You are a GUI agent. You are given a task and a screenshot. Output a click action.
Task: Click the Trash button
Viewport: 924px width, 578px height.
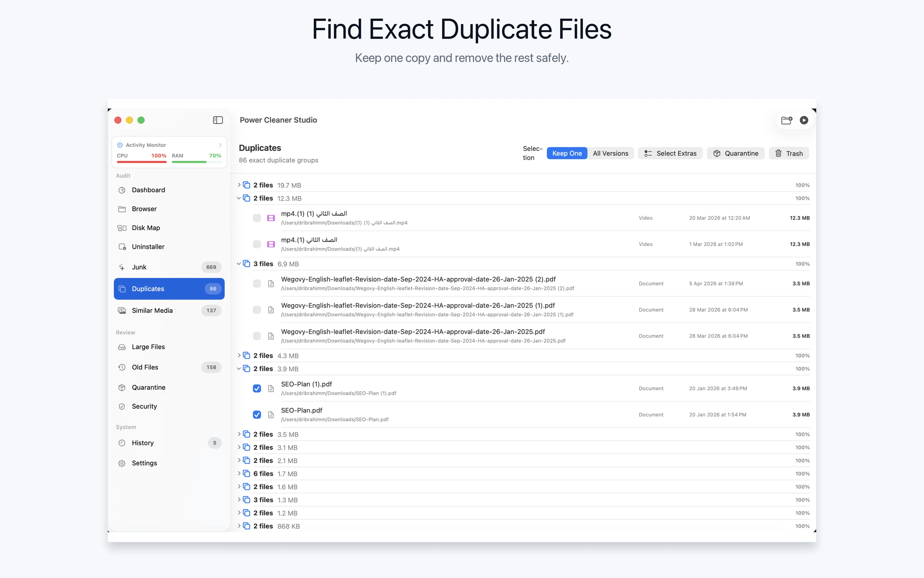point(789,153)
